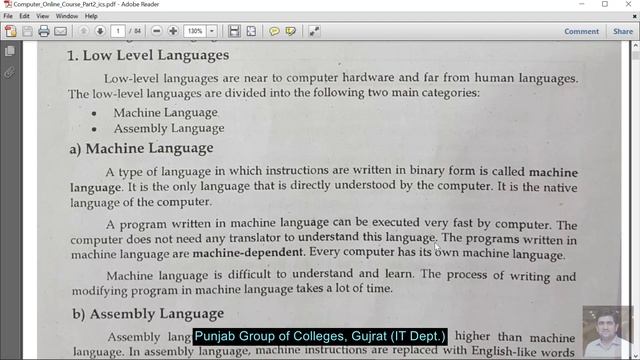Image resolution: width=640 pixels, height=360 pixels.
Task: Click the 'Assembly Language' bullet text
Action: click(169, 129)
